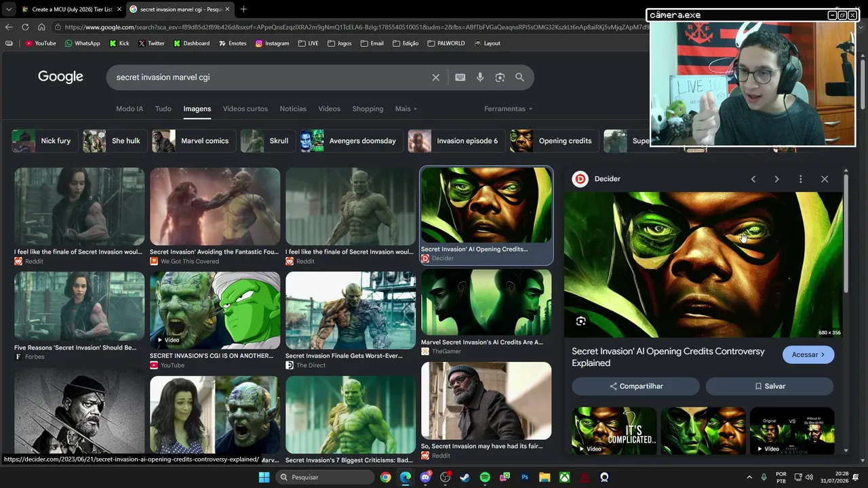Screen dimensions: 868x488
Task: Open File Explorer from the taskbar
Action: pyautogui.click(x=545, y=477)
